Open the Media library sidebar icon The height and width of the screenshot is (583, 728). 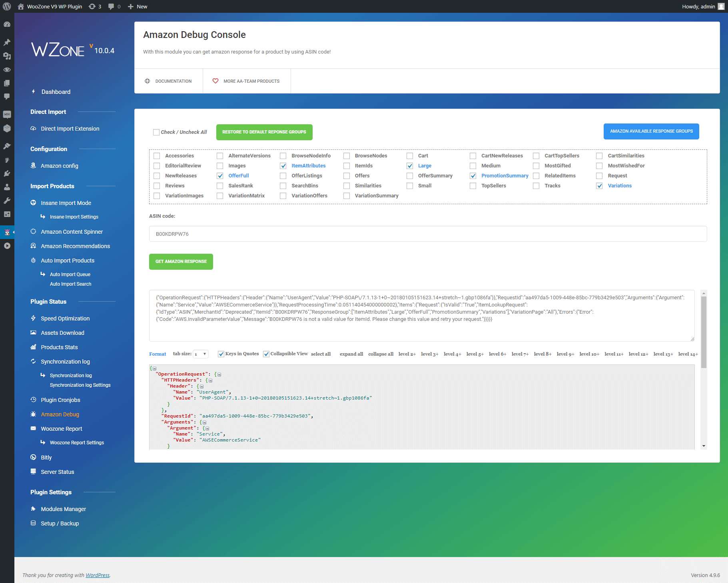pyautogui.click(x=7, y=56)
